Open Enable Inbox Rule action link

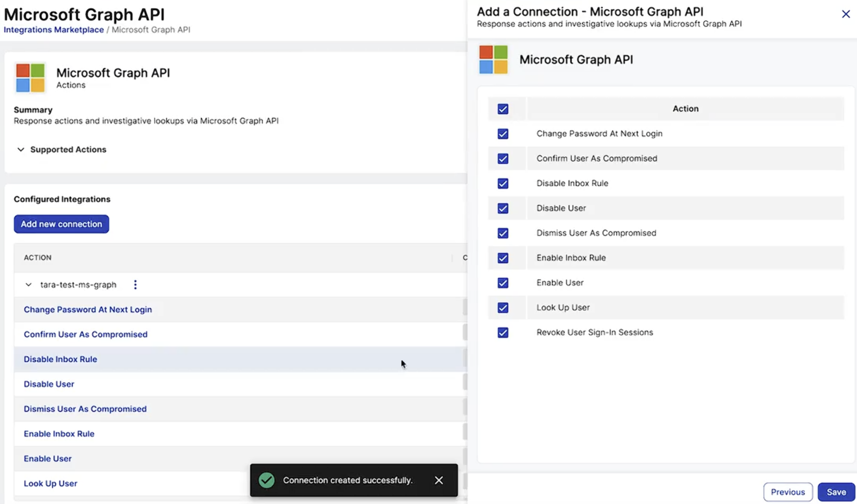tap(59, 434)
